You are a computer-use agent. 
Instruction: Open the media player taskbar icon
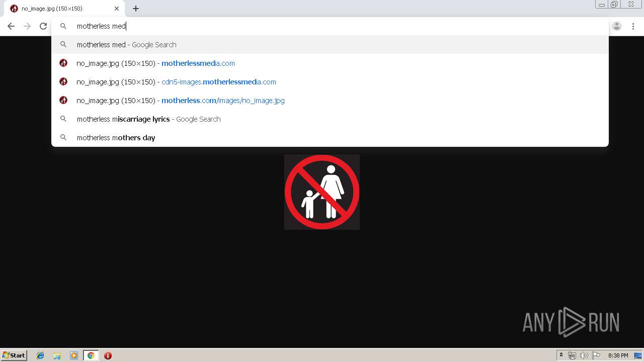click(x=74, y=355)
